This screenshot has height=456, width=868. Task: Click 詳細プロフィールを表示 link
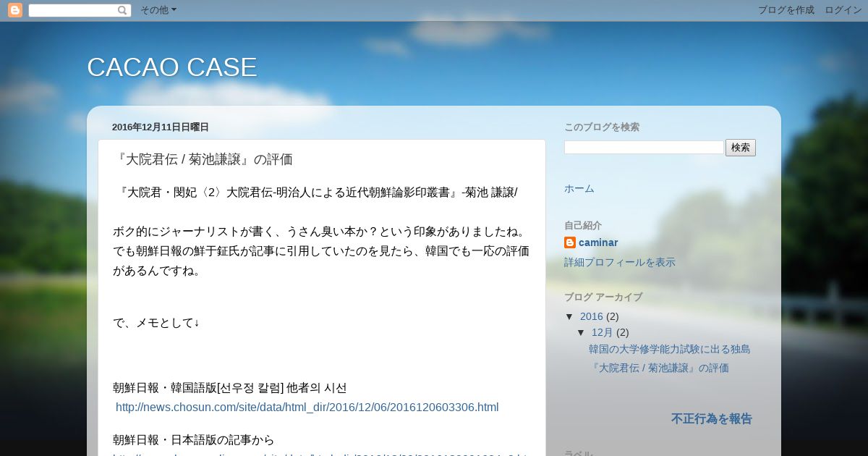click(620, 262)
